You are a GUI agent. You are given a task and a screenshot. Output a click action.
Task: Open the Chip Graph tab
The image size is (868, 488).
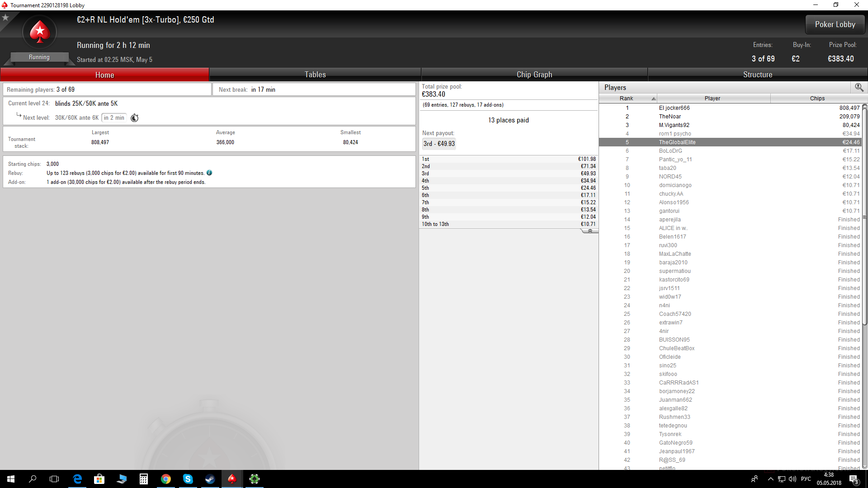point(534,75)
